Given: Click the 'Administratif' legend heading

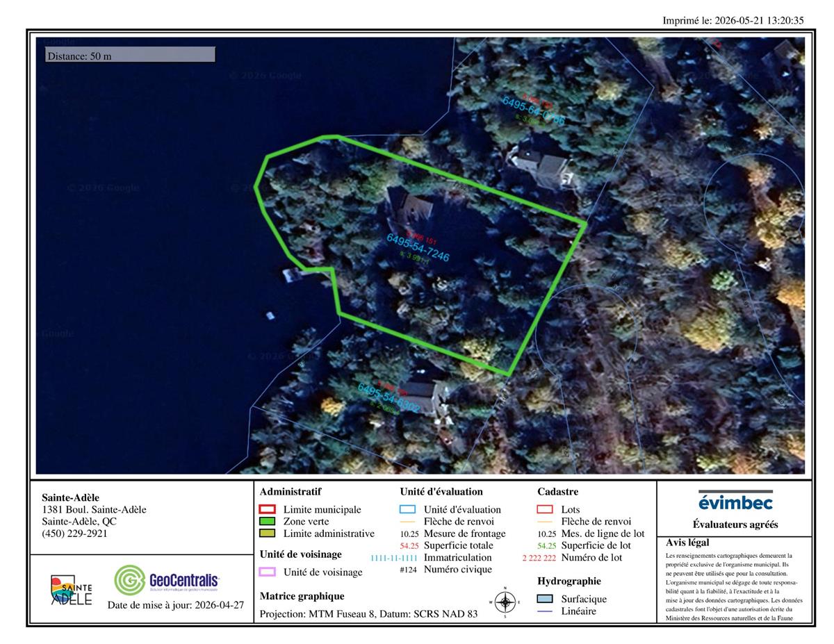Looking at the screenshot, I should click(x=291, y=492).
